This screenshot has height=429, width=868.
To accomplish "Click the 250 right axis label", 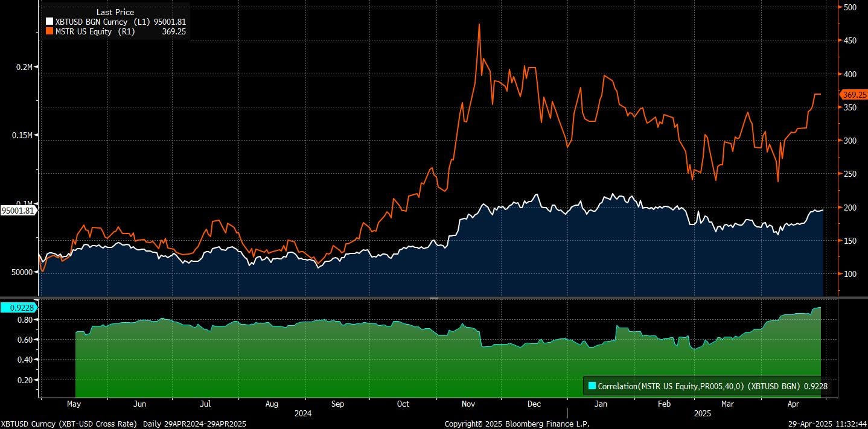I will pyautogui.click(x=850, y=174).
